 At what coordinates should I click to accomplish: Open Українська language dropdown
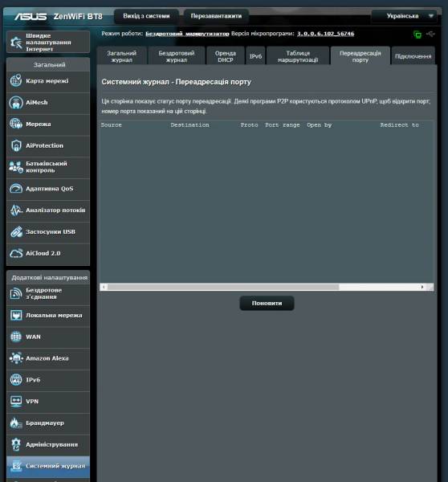point(405,16)
